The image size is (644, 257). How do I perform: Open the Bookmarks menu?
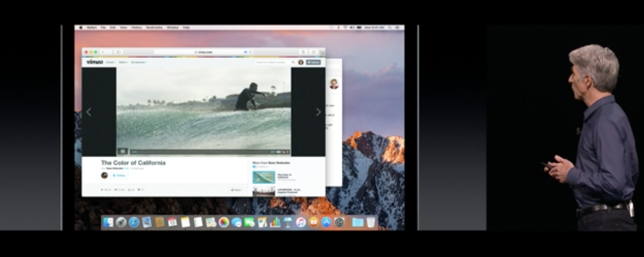tap(154, 28)
